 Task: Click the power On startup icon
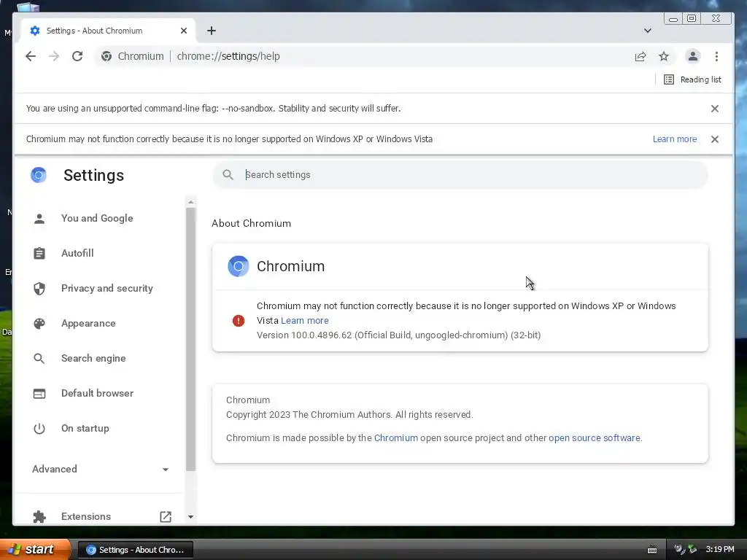click(x=39, y=429)
